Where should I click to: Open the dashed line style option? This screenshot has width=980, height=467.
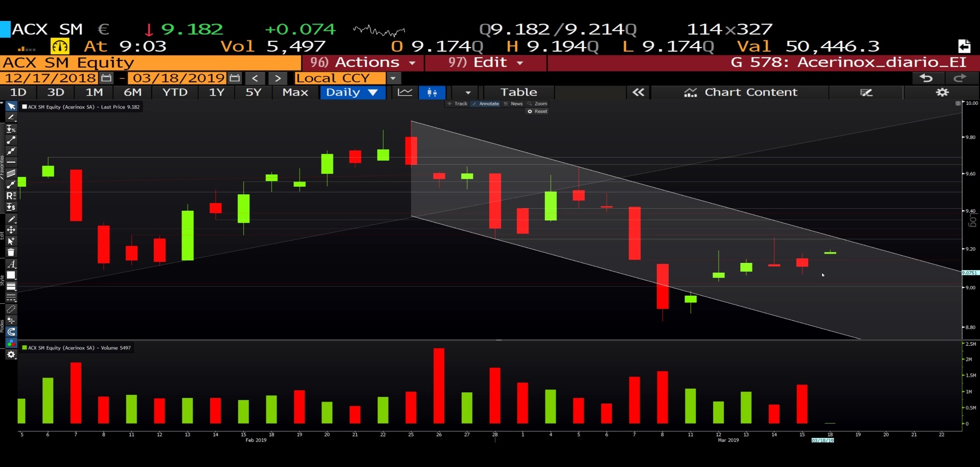(11, 298)
